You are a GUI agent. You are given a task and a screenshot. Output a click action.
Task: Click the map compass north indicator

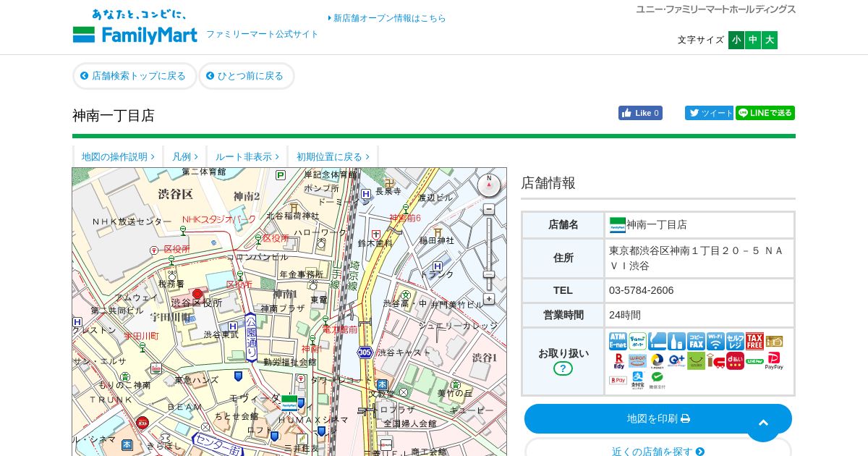[489, 185]
